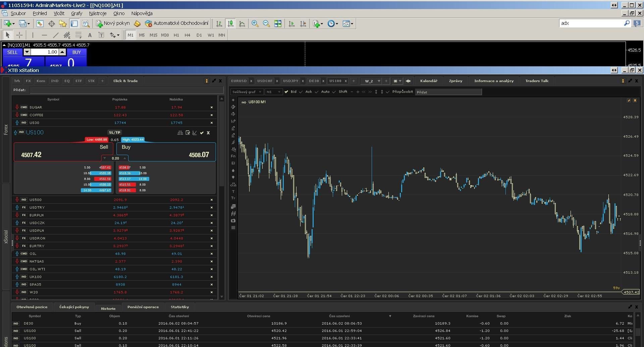
Task: Select the crosshair cursor tool
Action: (x=19, y=35)
